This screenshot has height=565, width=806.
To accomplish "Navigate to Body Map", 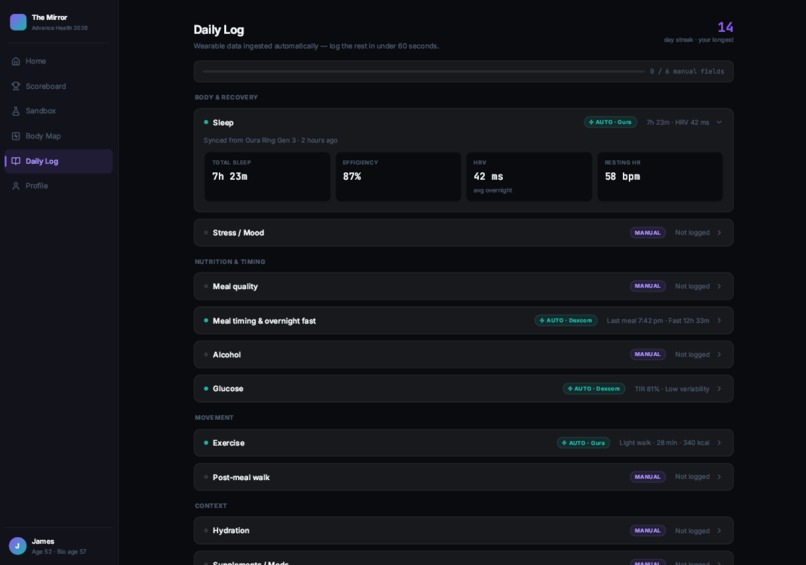I will tap(59, 136).
